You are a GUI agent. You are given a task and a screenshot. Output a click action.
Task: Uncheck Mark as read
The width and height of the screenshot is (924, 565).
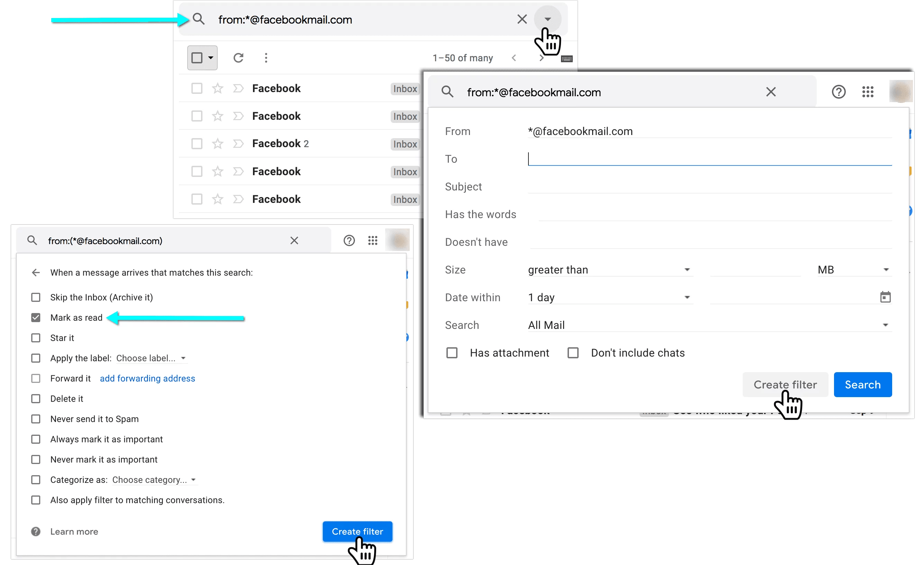click(36, 318)
